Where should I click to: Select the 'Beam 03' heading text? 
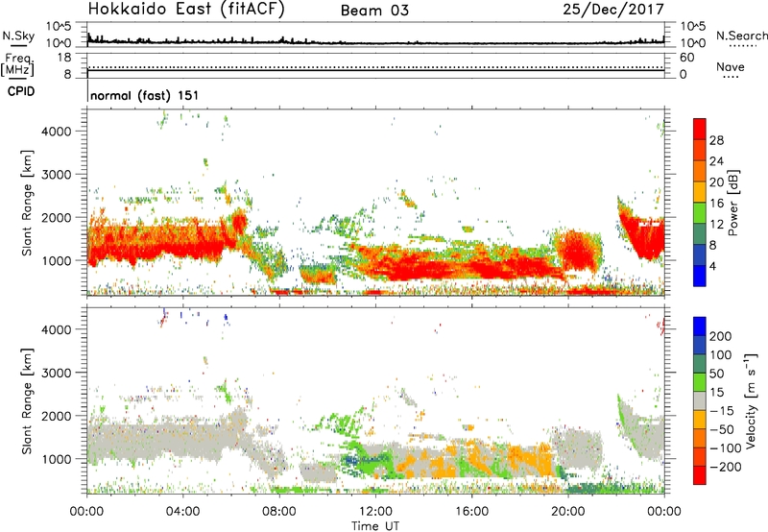(x=374, y=11)
